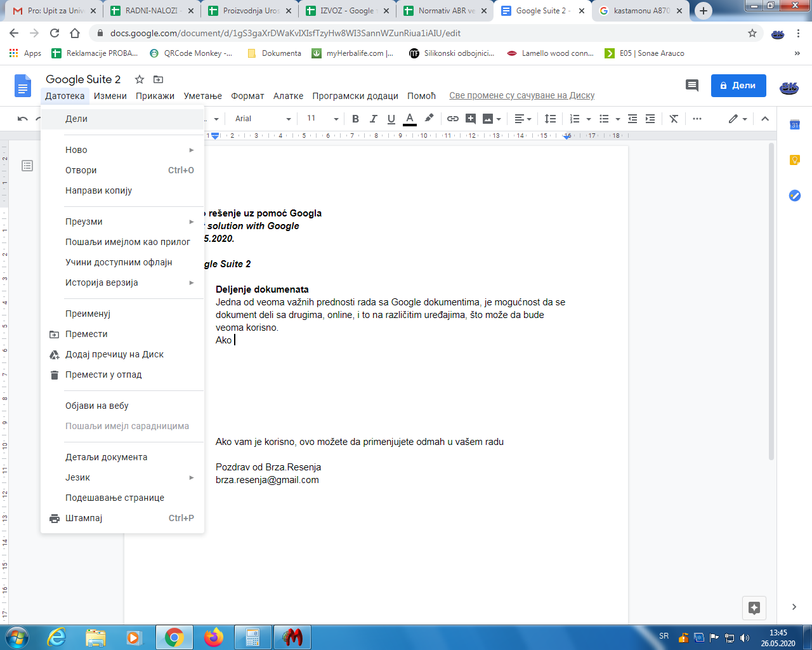Open the font family dropdown showing Arial

[x=263, y=119]
